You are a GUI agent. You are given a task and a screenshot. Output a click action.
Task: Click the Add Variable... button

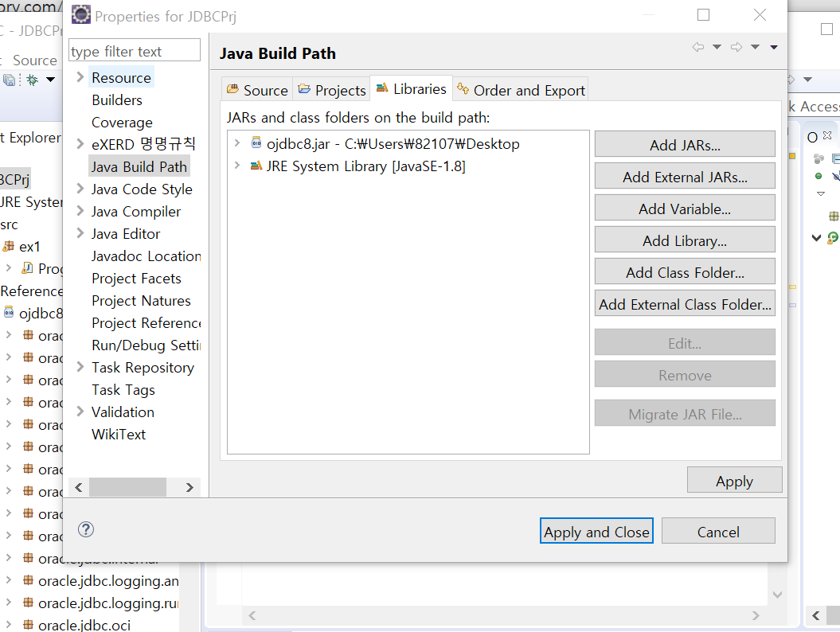click(x=685, y=209)
